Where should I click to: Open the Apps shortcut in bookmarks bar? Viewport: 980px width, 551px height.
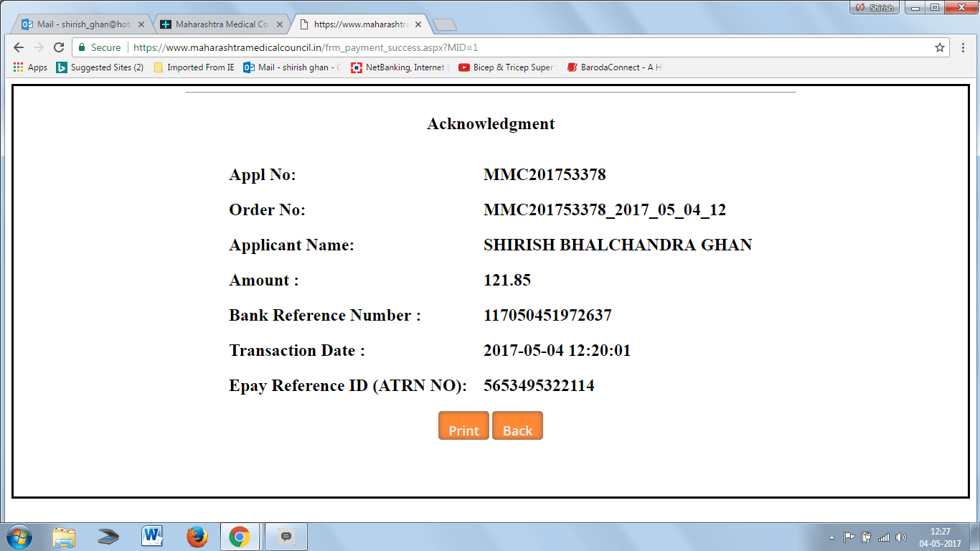click(x=30, y=67)
